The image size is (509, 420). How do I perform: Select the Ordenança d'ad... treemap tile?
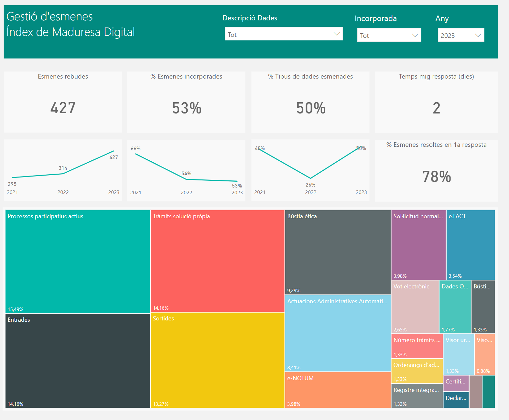(417, 371)
